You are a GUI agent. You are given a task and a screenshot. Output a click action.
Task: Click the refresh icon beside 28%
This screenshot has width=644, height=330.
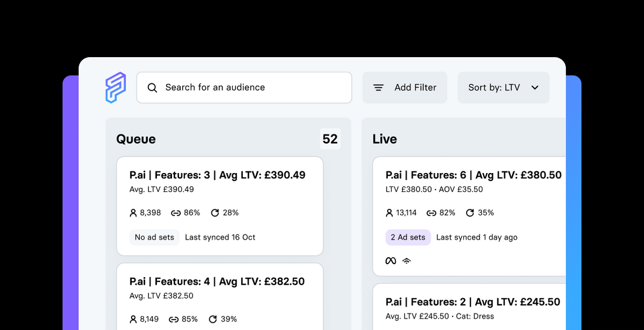pos(215,213)
